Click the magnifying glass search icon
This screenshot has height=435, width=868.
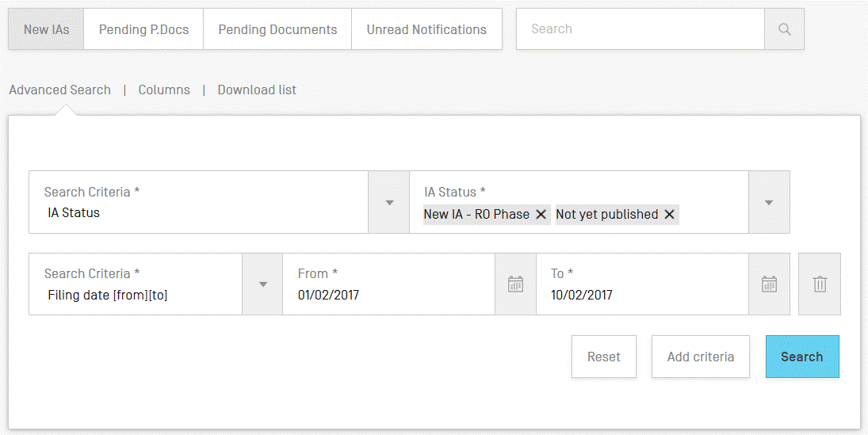click(784, 29)
